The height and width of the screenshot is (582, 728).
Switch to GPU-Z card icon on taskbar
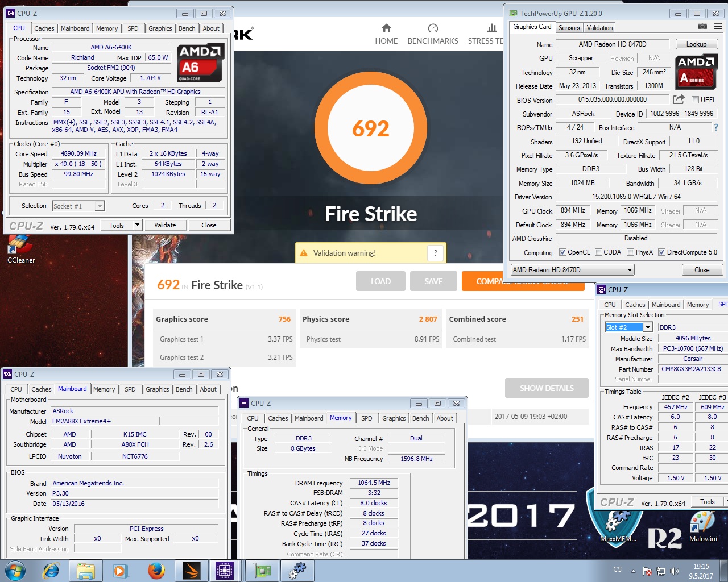point(262,570)
